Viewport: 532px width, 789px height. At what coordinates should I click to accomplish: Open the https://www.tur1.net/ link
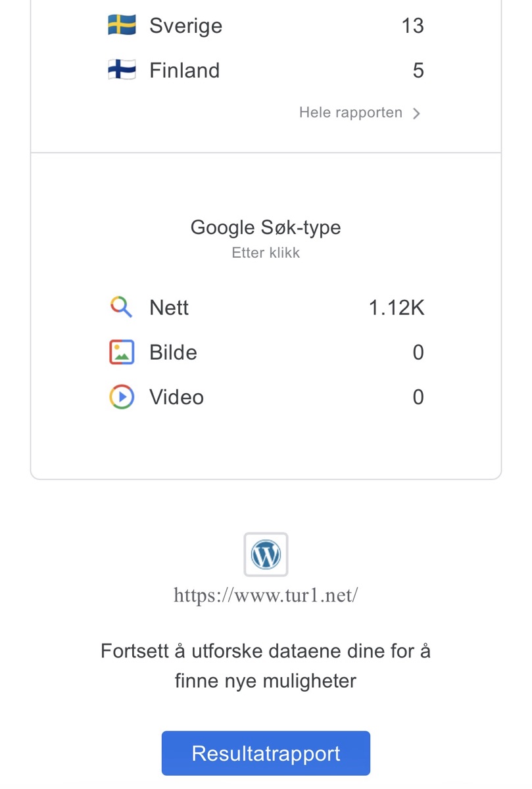point(266,596)
